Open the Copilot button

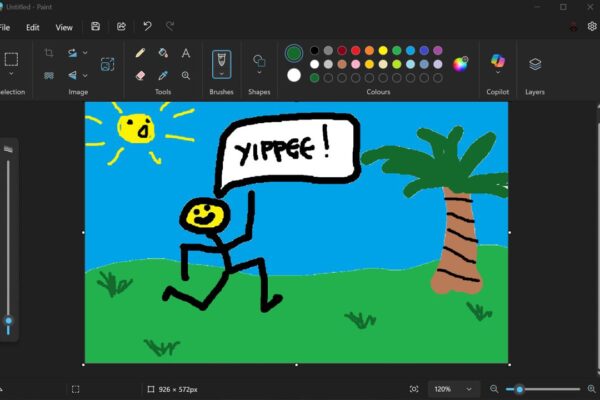(x=497, y=64)
